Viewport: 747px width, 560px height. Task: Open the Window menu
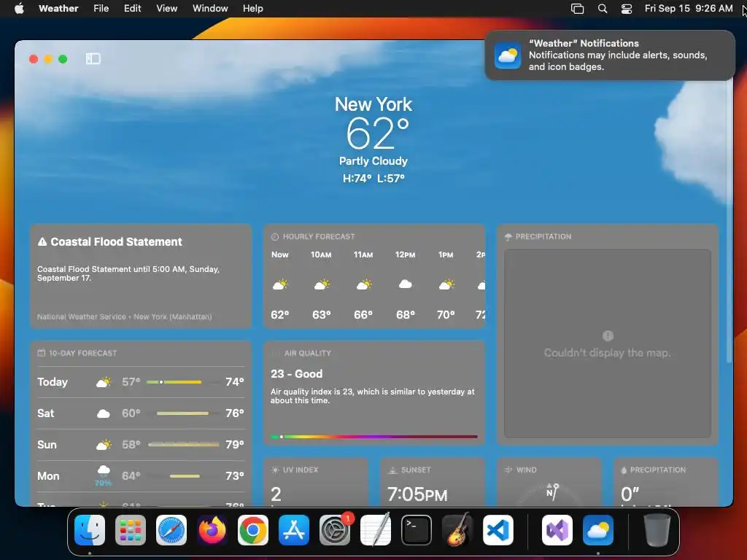click(x=210, y=9)
